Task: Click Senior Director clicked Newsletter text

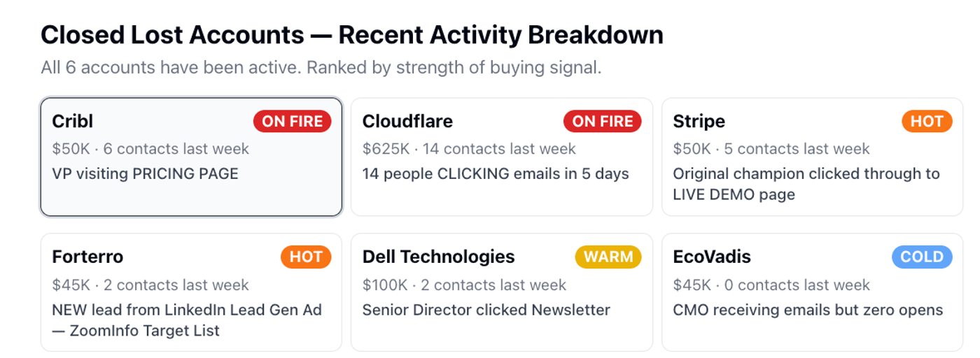Action: coord(486,310)
